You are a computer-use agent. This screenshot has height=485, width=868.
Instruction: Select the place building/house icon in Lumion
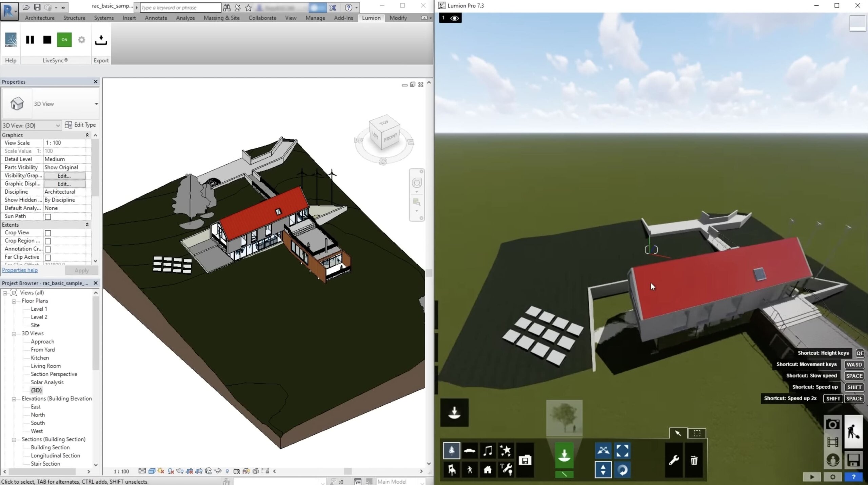[x=487, y=470]
